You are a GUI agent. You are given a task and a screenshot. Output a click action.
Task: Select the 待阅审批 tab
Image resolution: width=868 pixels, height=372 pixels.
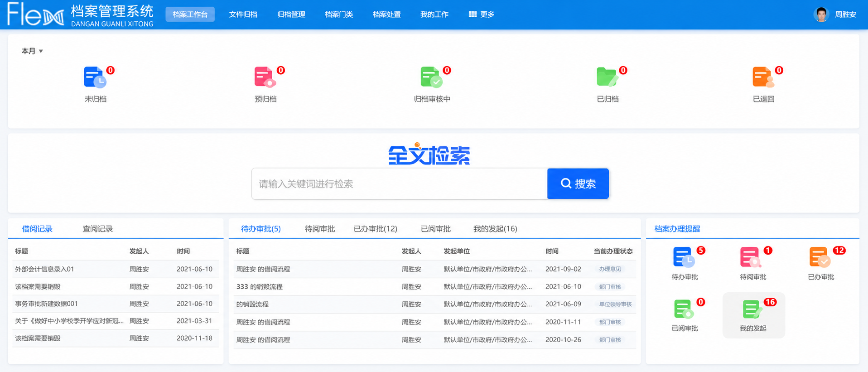pyautogui.click(x=320, y=229)
